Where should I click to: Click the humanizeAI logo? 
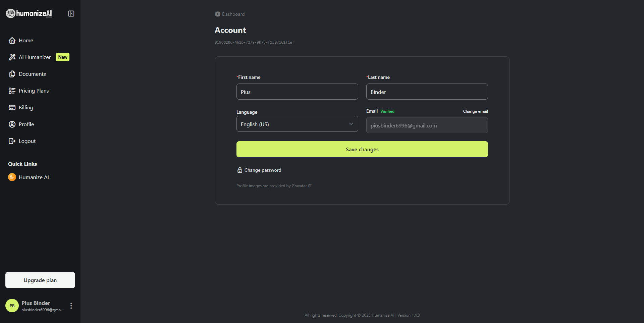click(29, 13)
